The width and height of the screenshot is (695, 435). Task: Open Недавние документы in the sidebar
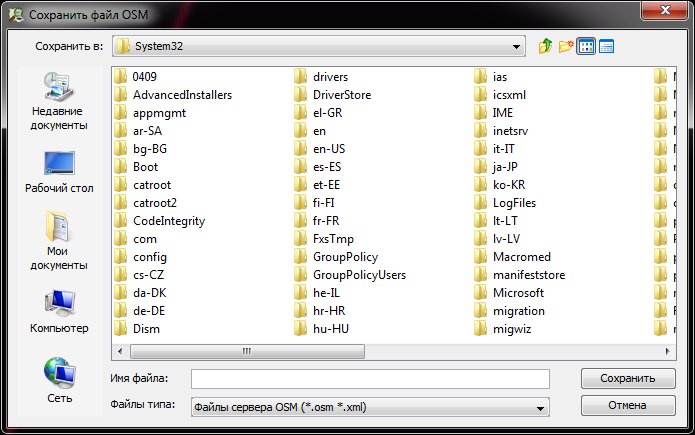[x=57, y=103]
